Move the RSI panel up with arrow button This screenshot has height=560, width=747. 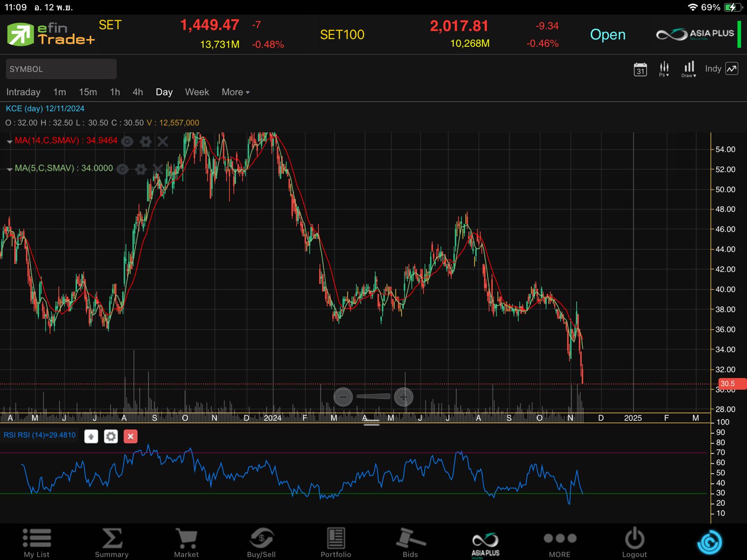click(91, 437)
